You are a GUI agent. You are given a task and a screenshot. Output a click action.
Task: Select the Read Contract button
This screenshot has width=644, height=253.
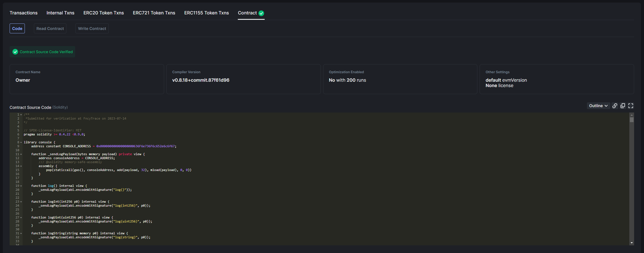tap(50, 29)
